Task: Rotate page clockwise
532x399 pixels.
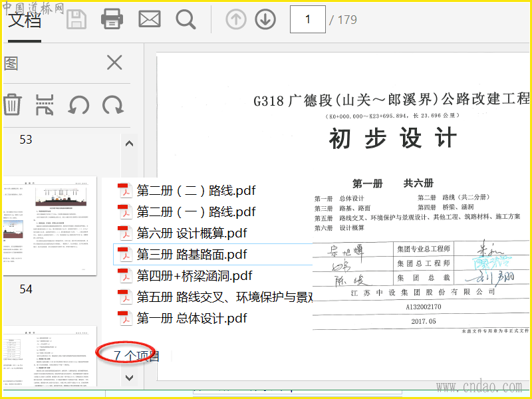Action: click(113, 105)
